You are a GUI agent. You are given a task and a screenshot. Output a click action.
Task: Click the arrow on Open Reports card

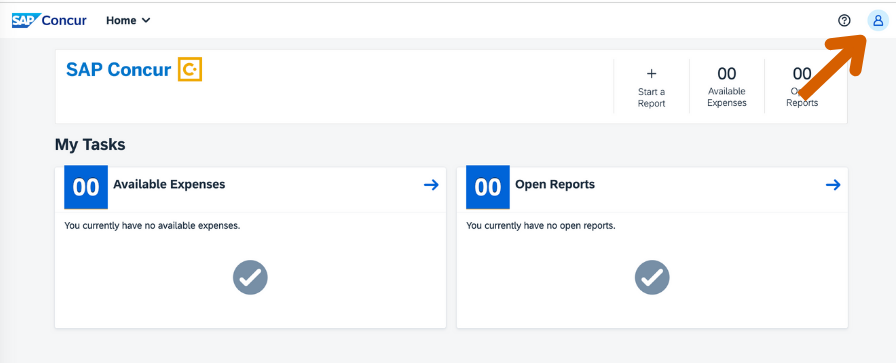click(x=833, y=185)
